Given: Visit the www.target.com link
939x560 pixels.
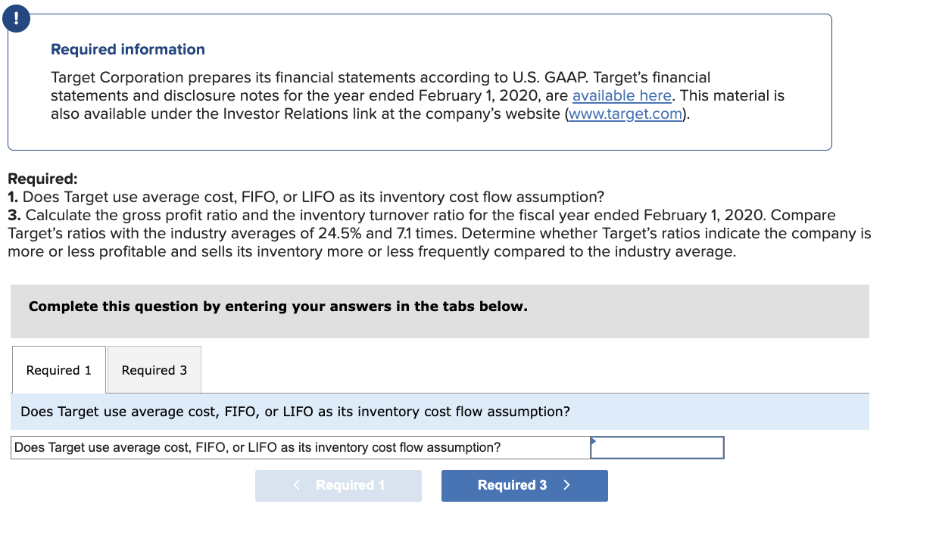Looking at the screenshot, I should [625, 114].
